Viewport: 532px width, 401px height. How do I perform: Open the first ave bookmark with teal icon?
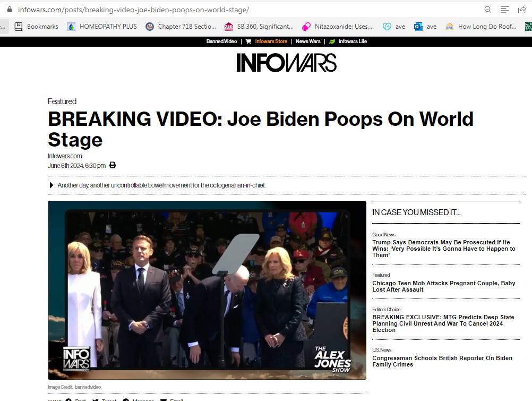[394, 27]
